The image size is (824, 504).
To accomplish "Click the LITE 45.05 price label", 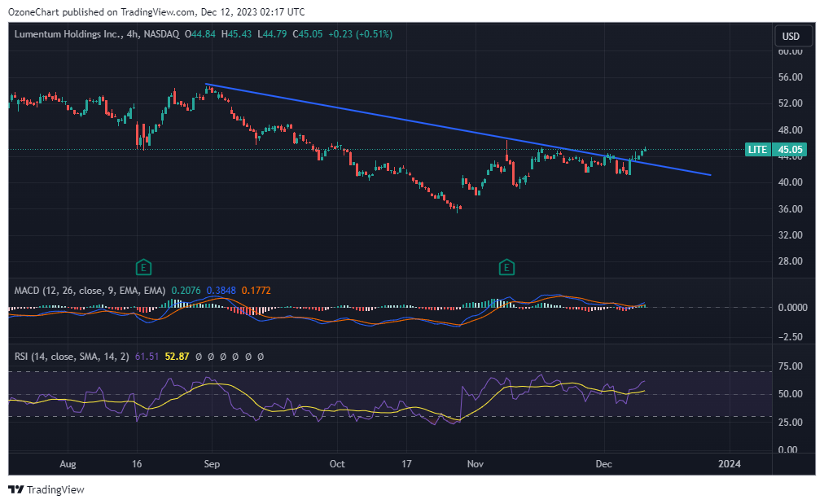I will [775, 150].
